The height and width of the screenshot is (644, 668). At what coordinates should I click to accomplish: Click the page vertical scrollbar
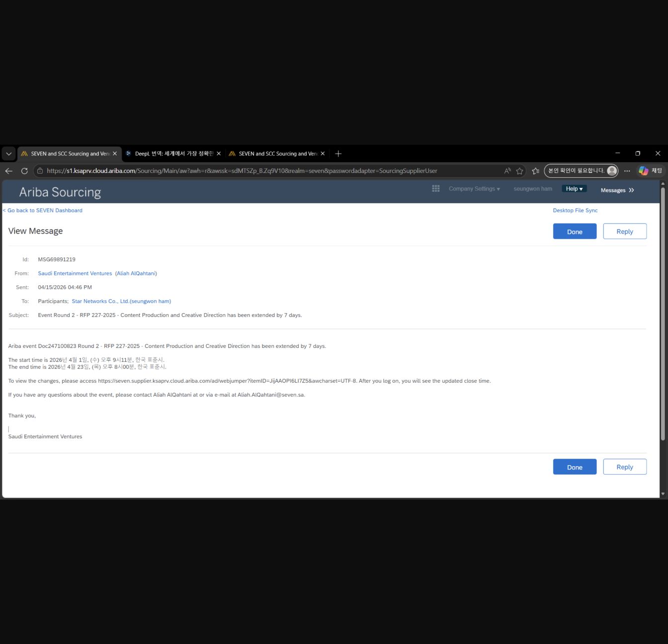click(x=663, y=313)
